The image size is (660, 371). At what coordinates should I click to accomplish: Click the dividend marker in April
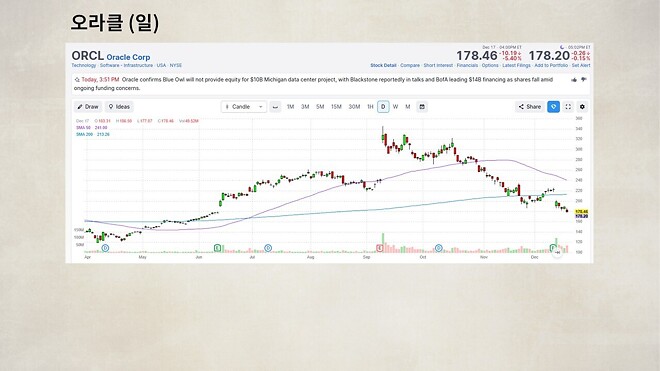(x=105, y=248)
